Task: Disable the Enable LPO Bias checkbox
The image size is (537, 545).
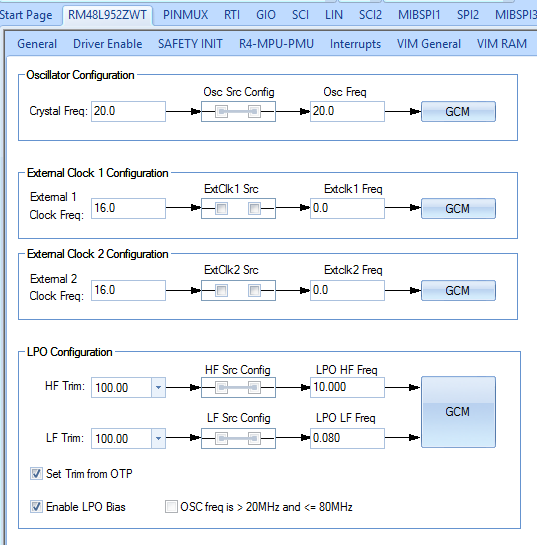Action: tap(36, 507)
